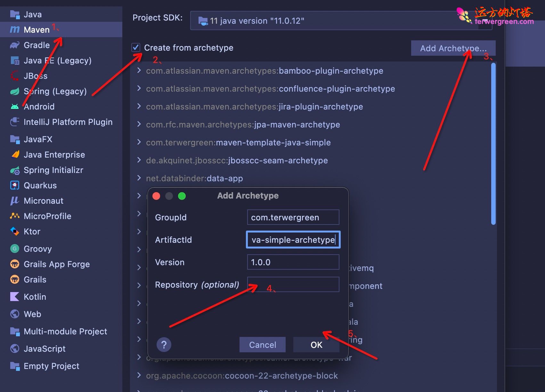Image resolution: width=545 pixels, height=392 pixels.
Task: Select Empty Project type
Action: coord(61,366)
